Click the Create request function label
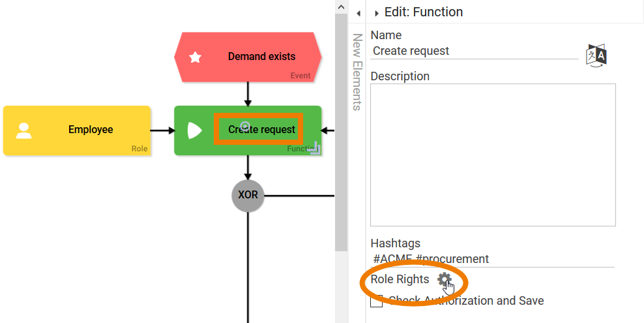This screenshot has width=644, height=323. pyautogui.click(x=261, y=130)
